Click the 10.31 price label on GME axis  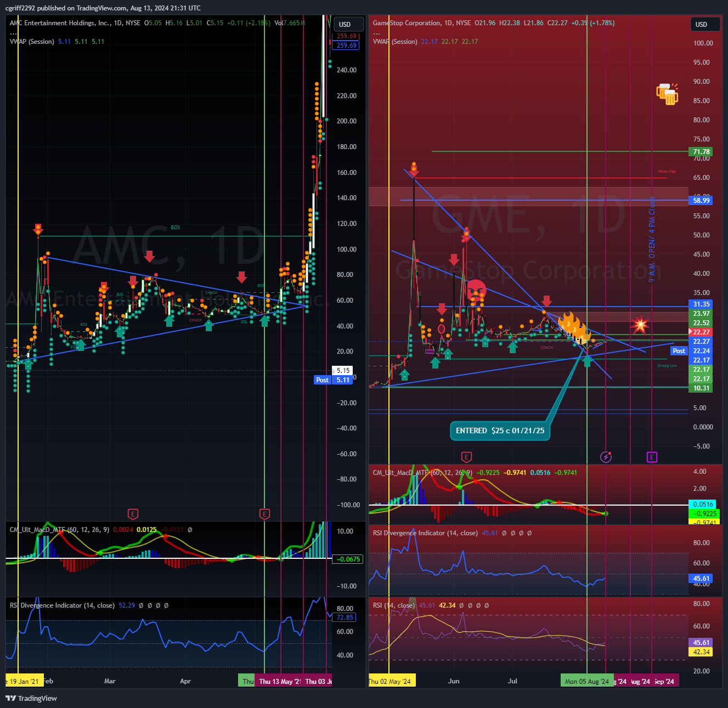pos(701,388)
